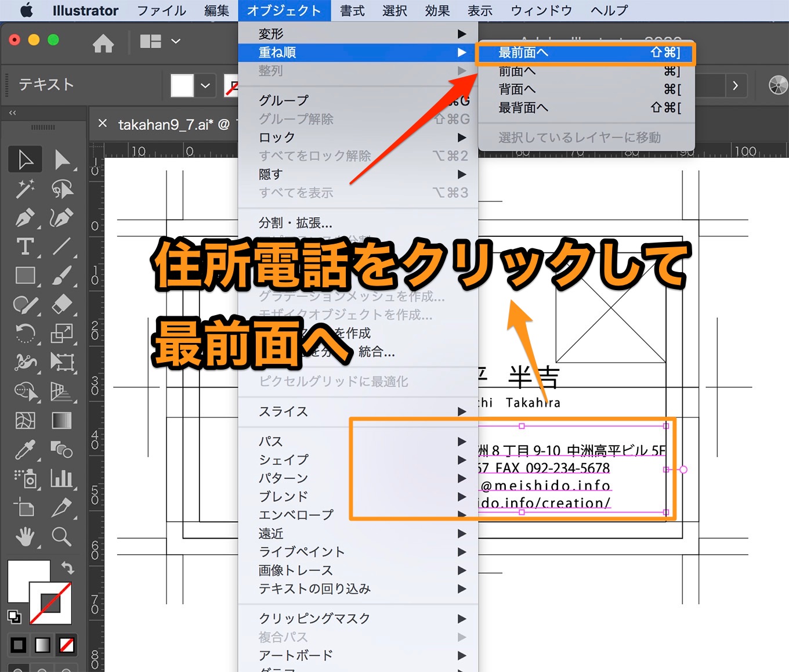789x672 pixels.
Task: Choose 最前面へ from the submenu
Action: click(586, 53)
